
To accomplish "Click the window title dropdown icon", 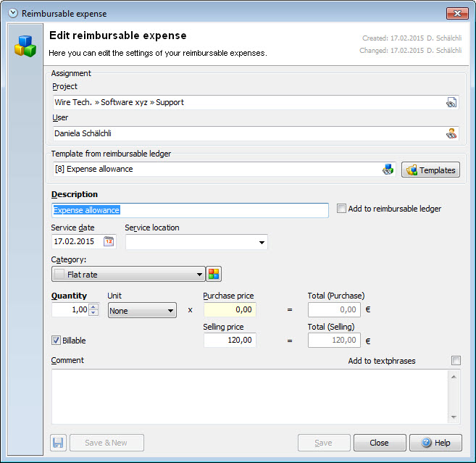I will coord(13,13).
